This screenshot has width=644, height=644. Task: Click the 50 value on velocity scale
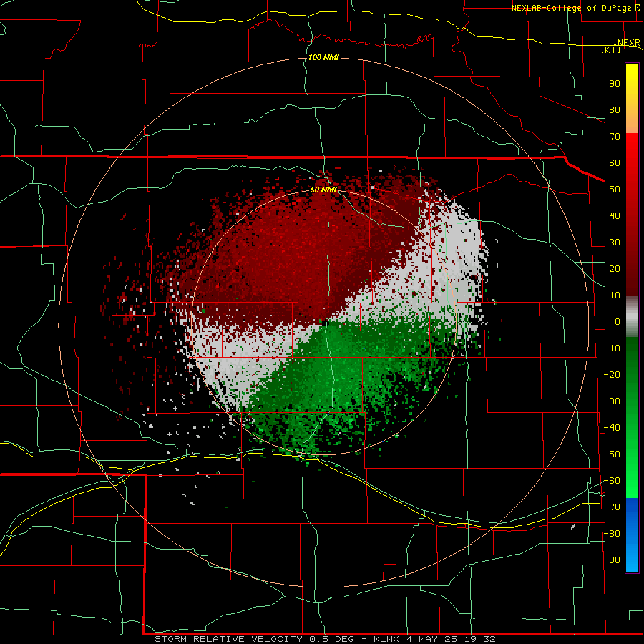(615, 190)
